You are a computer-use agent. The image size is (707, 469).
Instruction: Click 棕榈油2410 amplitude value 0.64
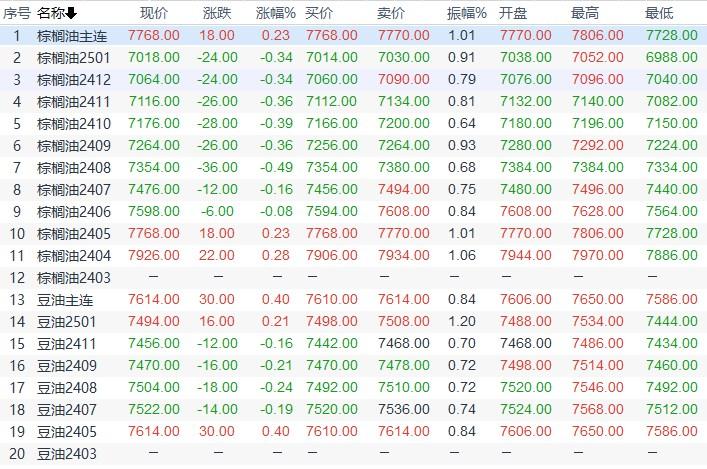(462, 123)
